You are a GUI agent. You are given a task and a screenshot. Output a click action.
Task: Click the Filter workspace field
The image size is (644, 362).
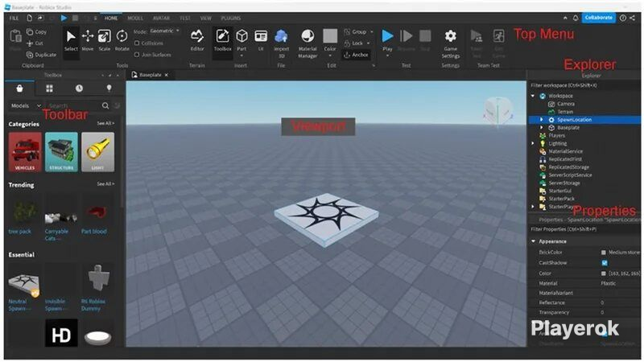coord(583,85)
